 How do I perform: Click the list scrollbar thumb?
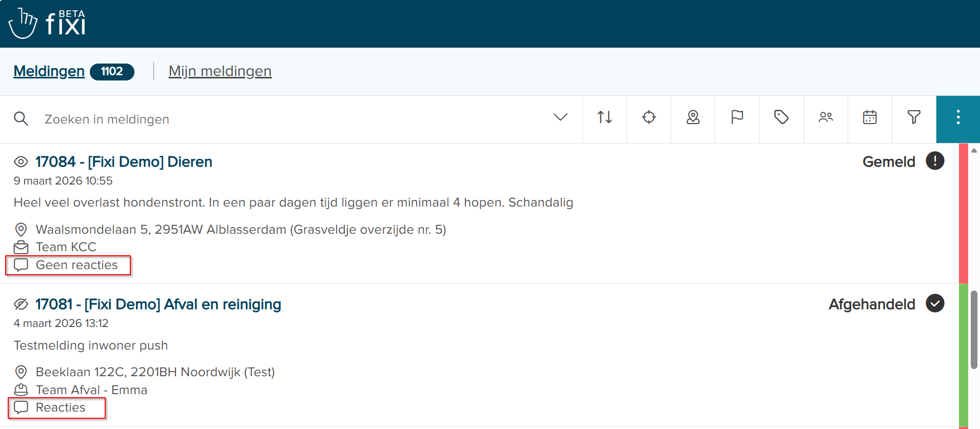coord(974,330)
